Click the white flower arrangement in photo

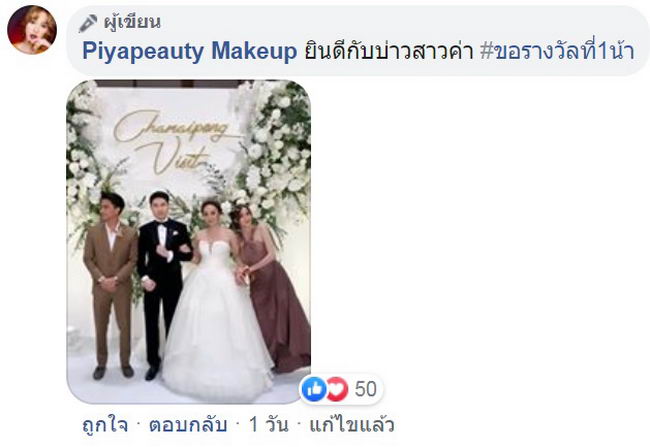tap(278, 149)
